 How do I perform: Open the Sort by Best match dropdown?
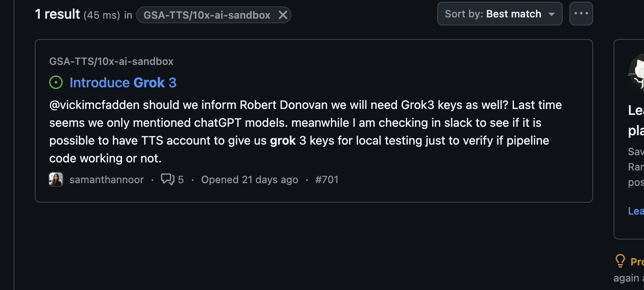click(x=500, y=14)
